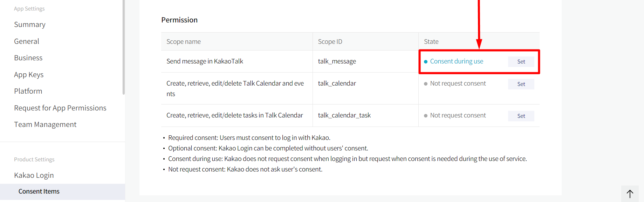Open the Business menu item
Screen dimensions: 644x202
point(28,58)
